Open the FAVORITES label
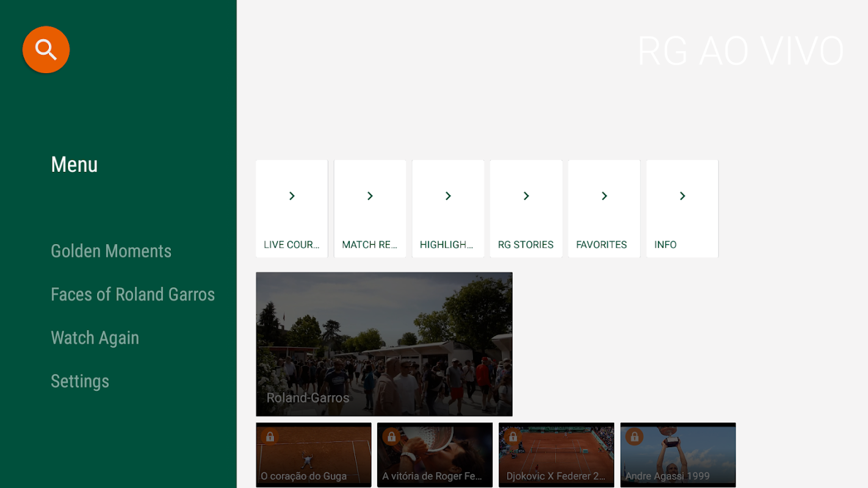The image size is (868, 488). tap(601, 245)
